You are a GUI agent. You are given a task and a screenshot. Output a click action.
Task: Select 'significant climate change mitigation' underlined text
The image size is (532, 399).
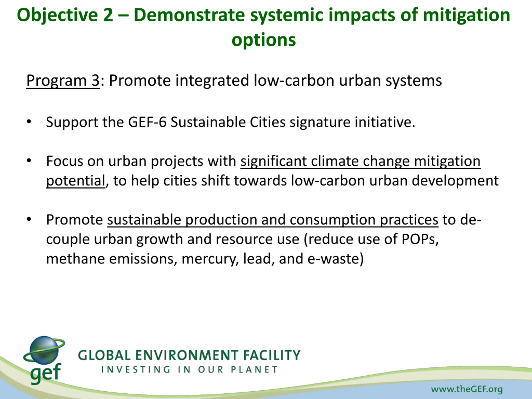tap(360, 161)
